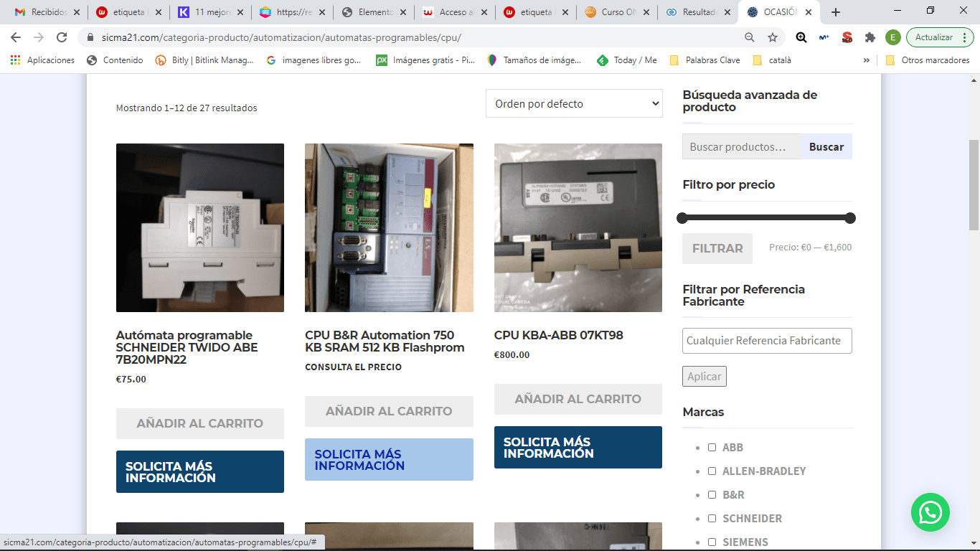Open the imagenes libres google bookmark
This screenshot has width=980, height=551.
[x=314, y=60]
